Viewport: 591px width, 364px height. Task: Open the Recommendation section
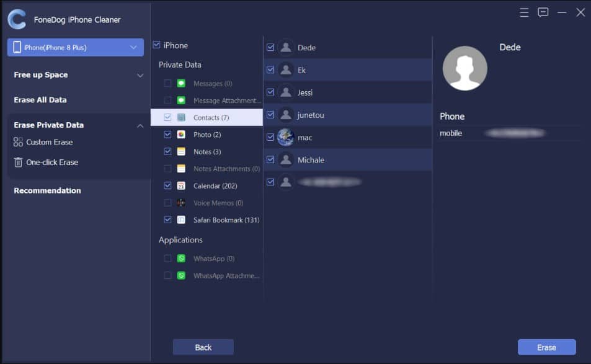click(x=48, y=190)
